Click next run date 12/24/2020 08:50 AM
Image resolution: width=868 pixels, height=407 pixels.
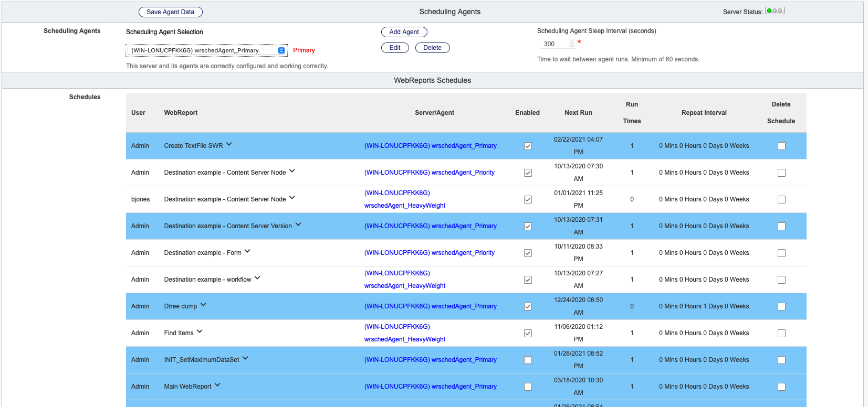578,306
